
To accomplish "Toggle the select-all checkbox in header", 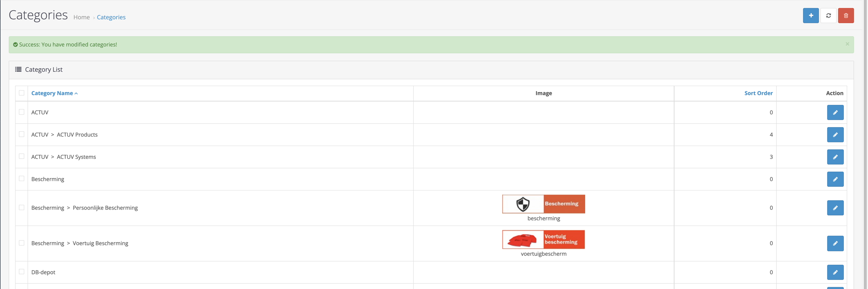I will click(21, 93).
